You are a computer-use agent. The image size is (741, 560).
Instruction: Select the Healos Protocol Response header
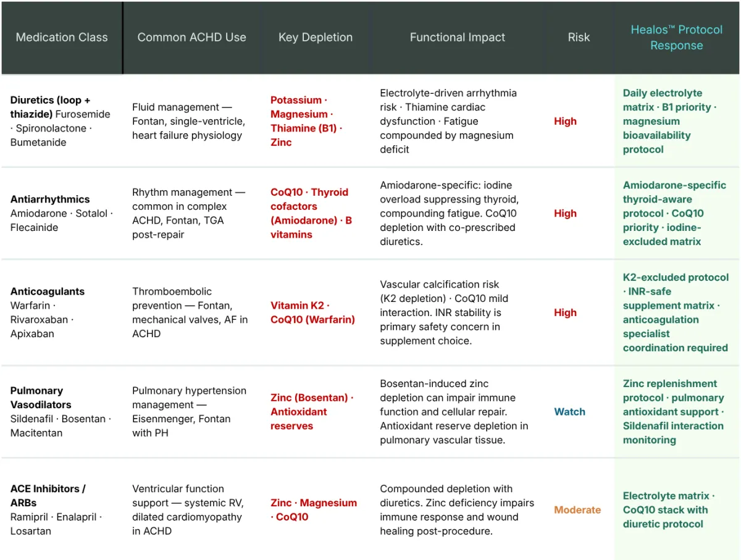coord(677,38)
